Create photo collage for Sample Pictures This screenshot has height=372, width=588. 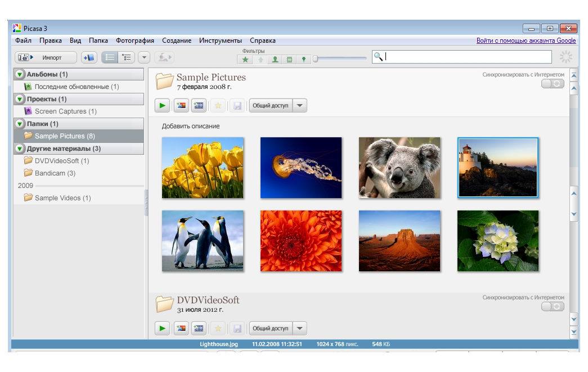(181, 105)
